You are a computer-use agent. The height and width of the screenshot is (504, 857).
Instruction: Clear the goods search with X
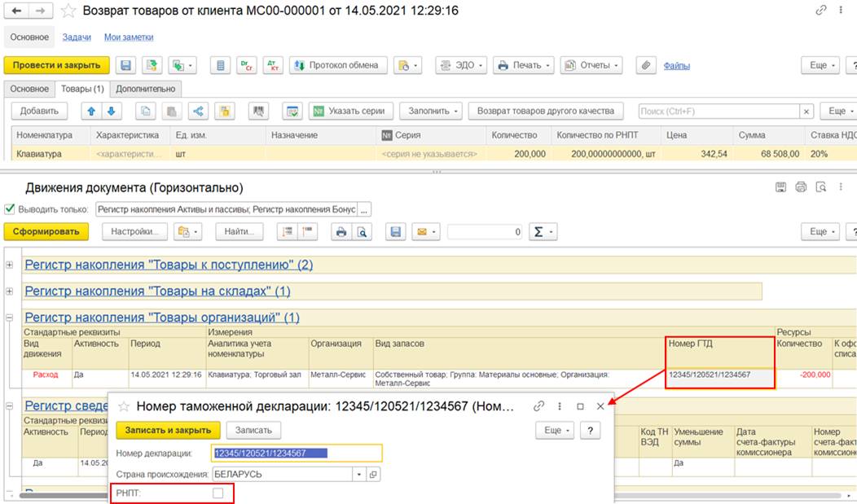pyautogui.click(x=806, y=112)
